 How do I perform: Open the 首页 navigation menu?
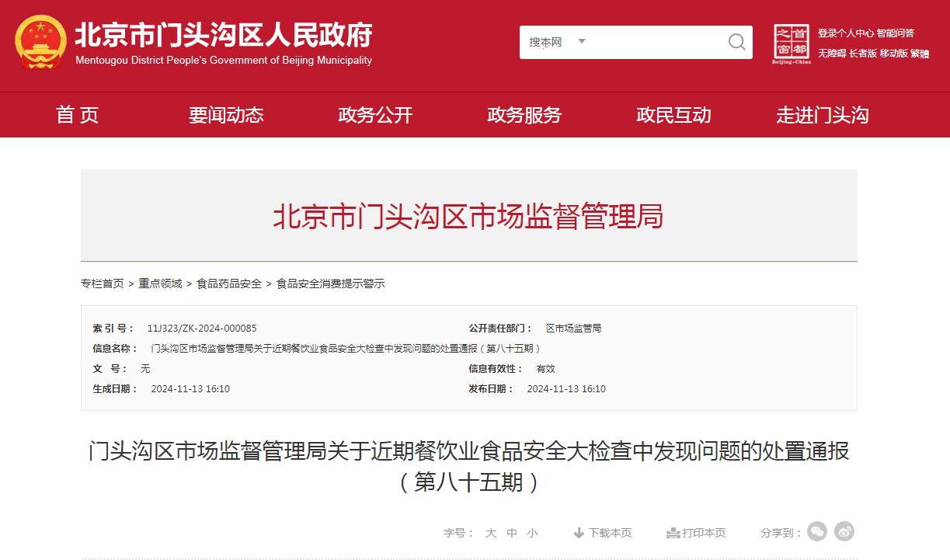pyautogui.click(x=78, y=115)
